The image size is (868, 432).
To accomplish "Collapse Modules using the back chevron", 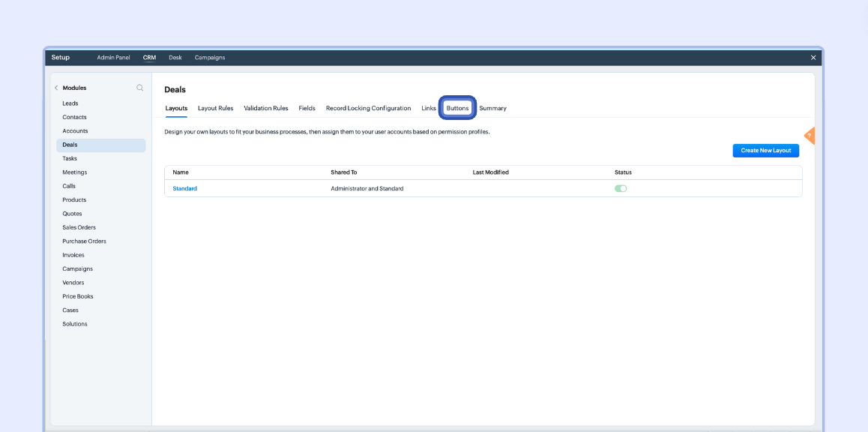I will tap(56, 88).
